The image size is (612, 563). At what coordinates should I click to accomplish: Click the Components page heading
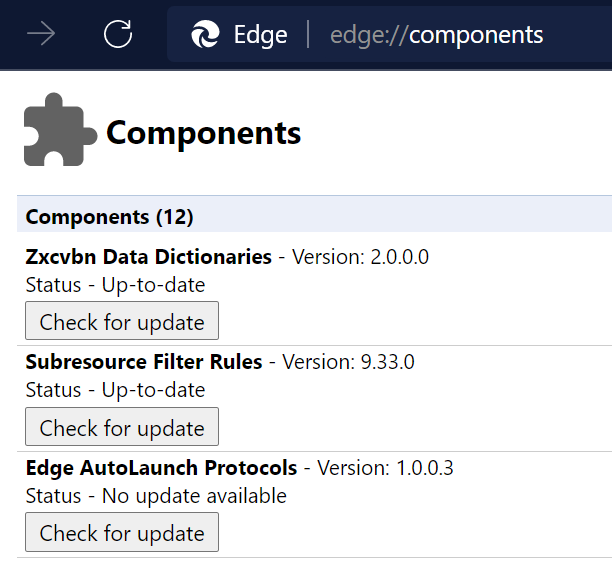(203, 132)
